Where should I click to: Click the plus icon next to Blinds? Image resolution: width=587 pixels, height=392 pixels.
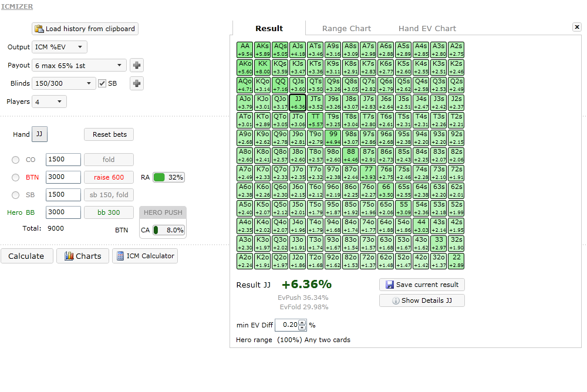tap(137, 83)
